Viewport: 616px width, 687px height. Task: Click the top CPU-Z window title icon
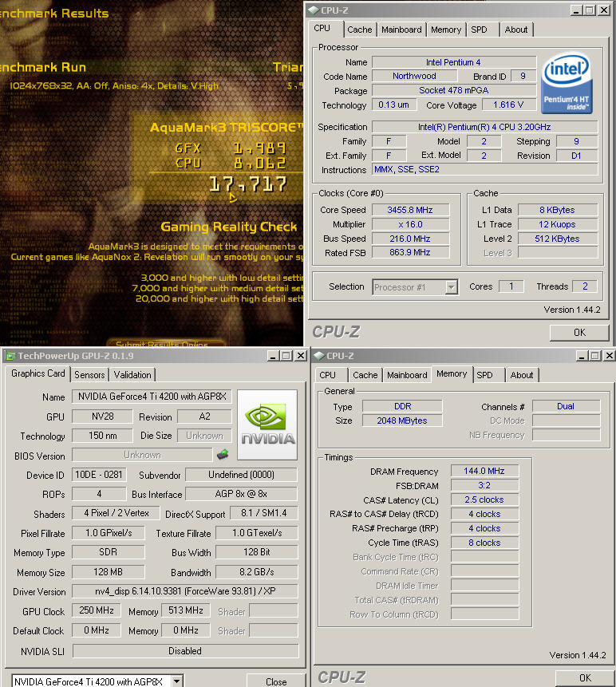pyautogui.click(x=314, y=10)
